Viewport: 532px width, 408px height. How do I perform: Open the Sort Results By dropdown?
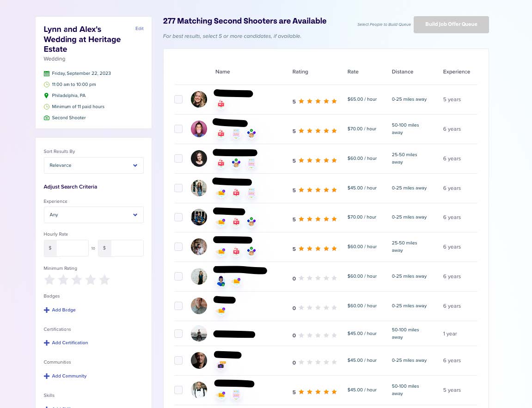[x=93, y=165]
